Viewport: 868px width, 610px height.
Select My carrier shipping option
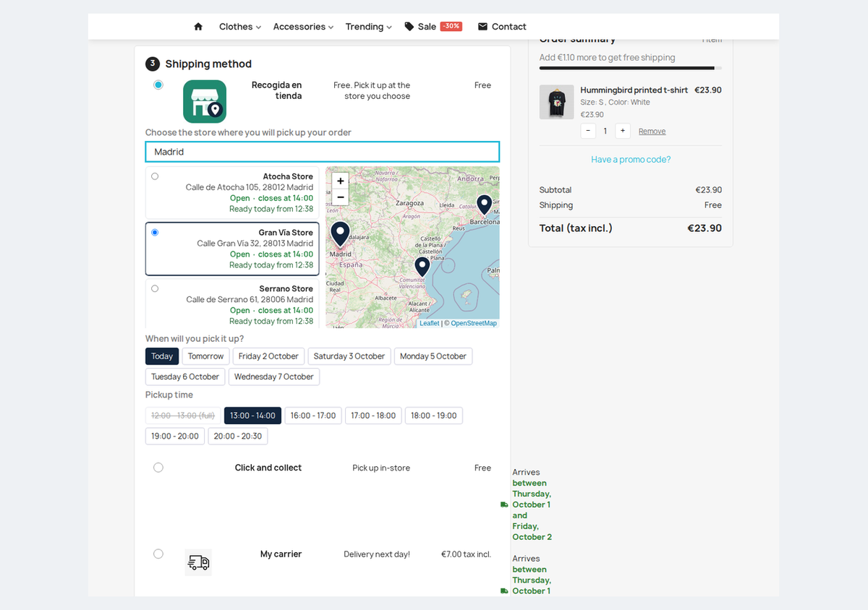click(x=158, y=554)
